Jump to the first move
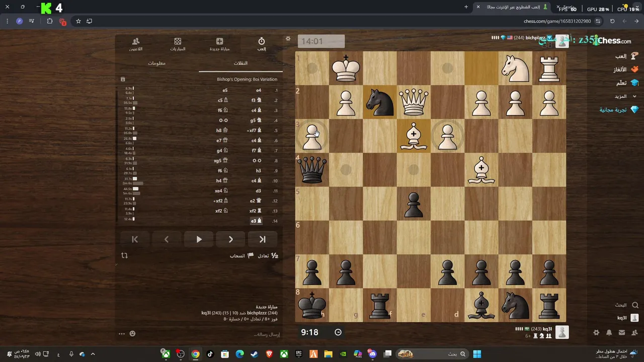 point(134,239)
